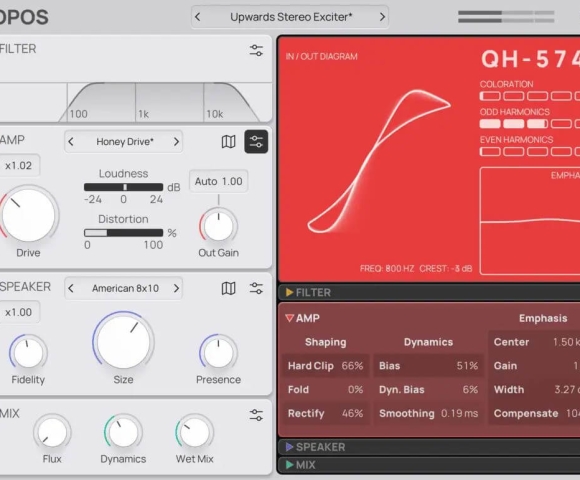Click the EVEN HARMONICS indicator bars
Image resolution: width=580 pixels, height=480 pixels.
530,151
